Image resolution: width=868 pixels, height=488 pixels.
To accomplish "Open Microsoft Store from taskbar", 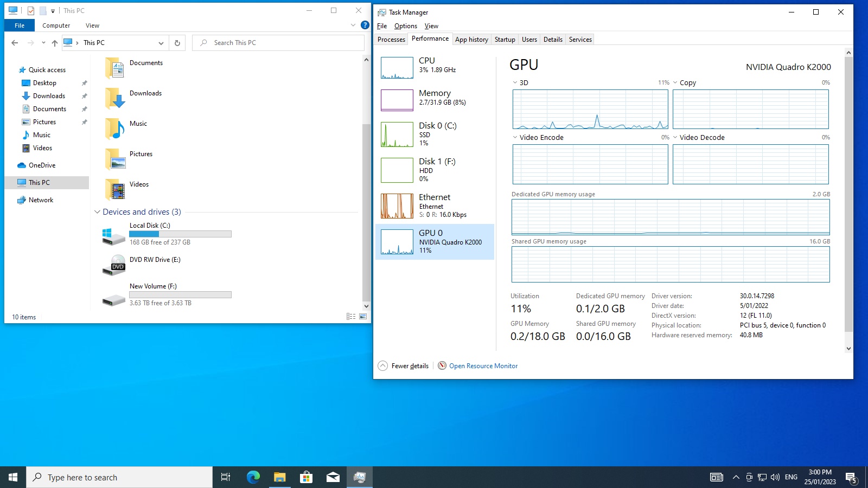I will [x=306, y=477].
